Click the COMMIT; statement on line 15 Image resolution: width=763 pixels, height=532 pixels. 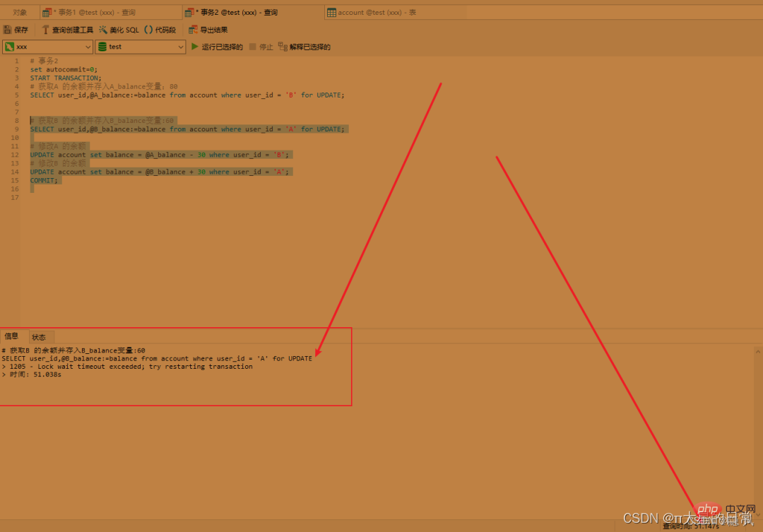click(x=44, y=181)
